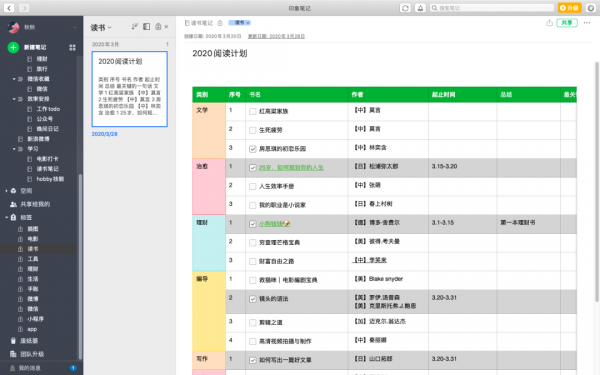Open the 25岁 book hyperlink
This screenshot has width=600, height=375.
291,168
